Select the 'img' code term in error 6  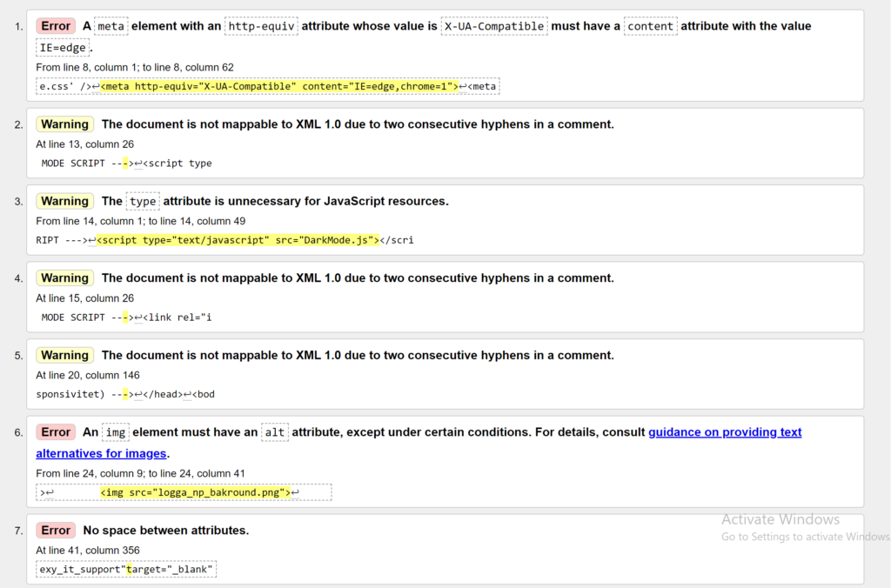pos(116,432)
